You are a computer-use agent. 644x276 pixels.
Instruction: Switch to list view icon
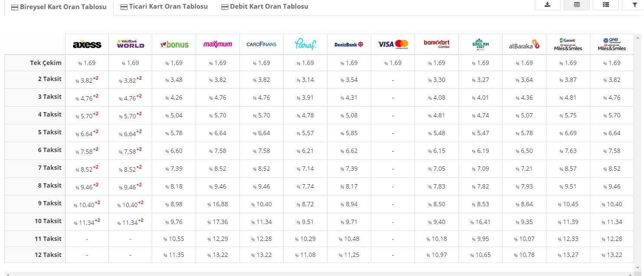tap(606, 5)
